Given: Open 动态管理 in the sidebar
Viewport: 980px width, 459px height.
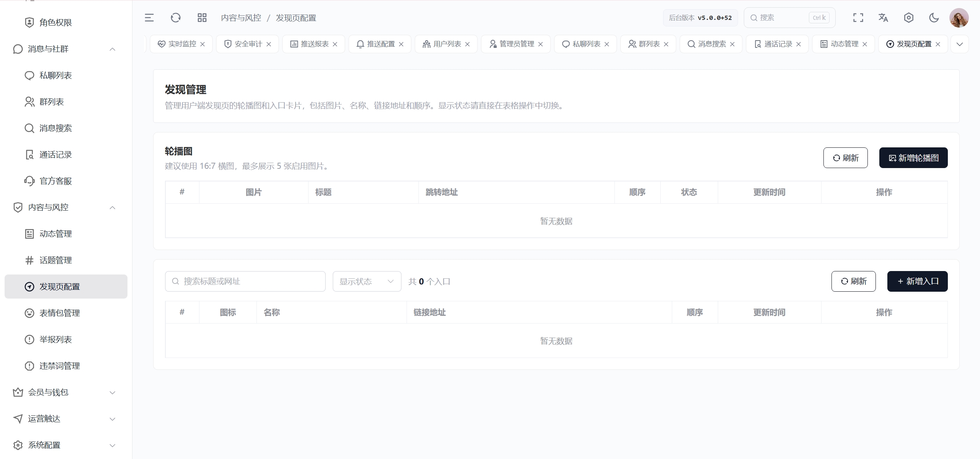Looking at the screenshot, I should (66, 234).
